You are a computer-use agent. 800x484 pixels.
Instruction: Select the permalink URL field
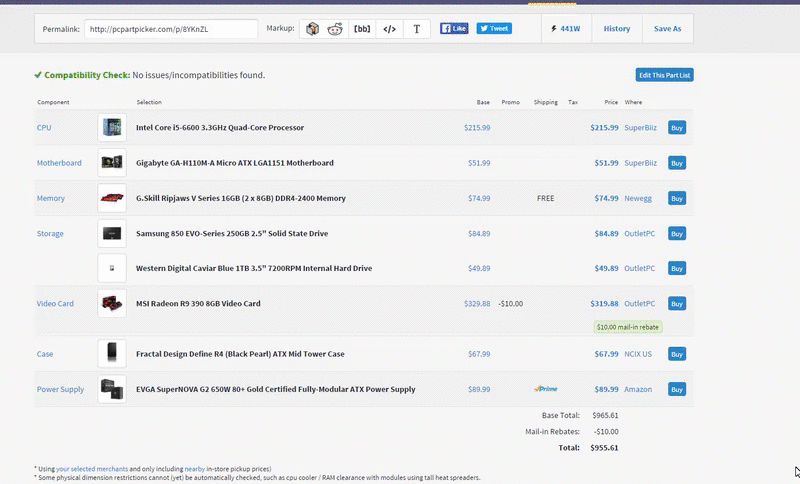[x=171, y=29]
